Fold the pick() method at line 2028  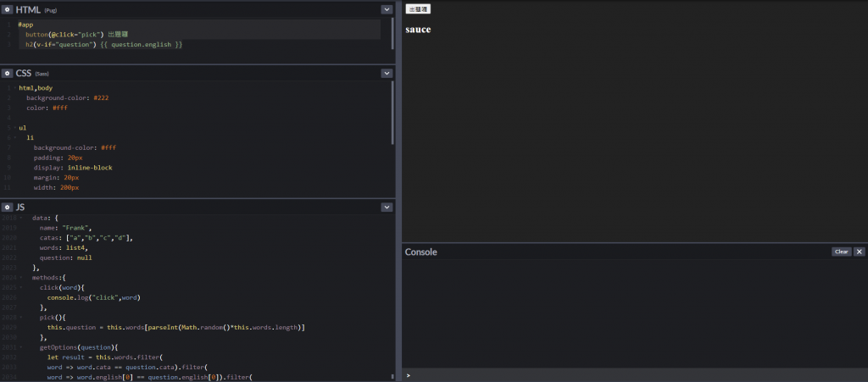click(20, 318)
